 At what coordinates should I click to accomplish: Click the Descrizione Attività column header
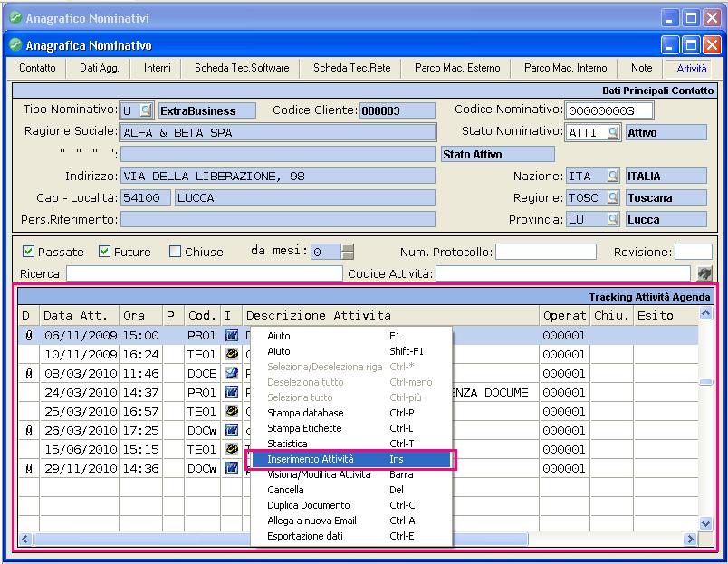pos(390,316)
